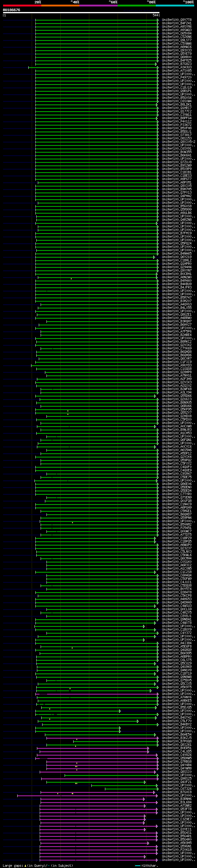The width and height of the screenshot is (197, 868).
Task: Click hit label UniRef100_Q98S25
Action: click(x=176, y=779)
